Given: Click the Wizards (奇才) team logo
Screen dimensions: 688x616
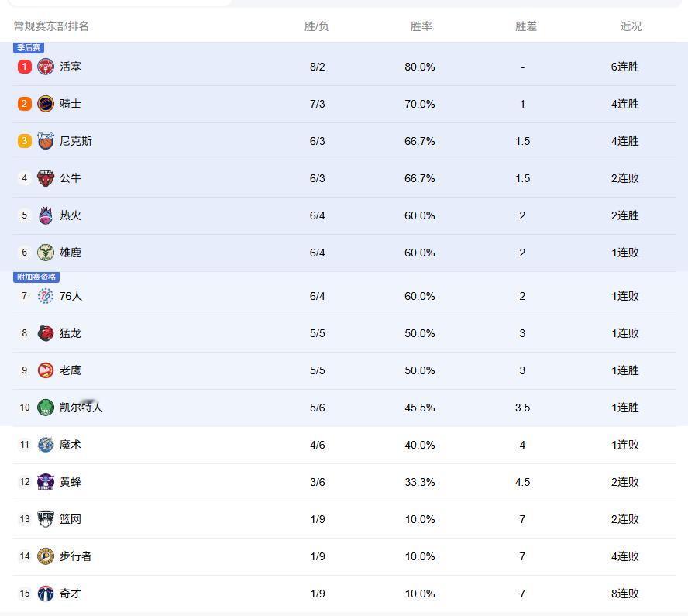Looking at the screenshot, I should coord(46,594).
